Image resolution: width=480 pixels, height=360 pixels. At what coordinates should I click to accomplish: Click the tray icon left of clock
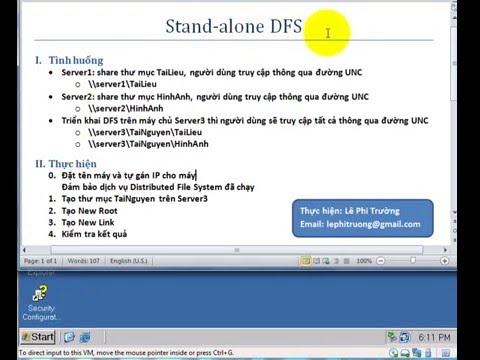pyautogui.click(x=405, y=337)
